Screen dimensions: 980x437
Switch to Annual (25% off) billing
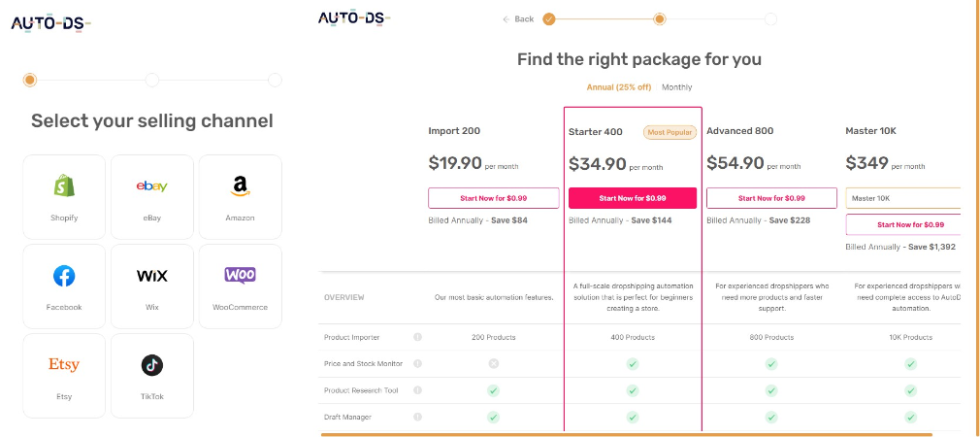point(619,87)
